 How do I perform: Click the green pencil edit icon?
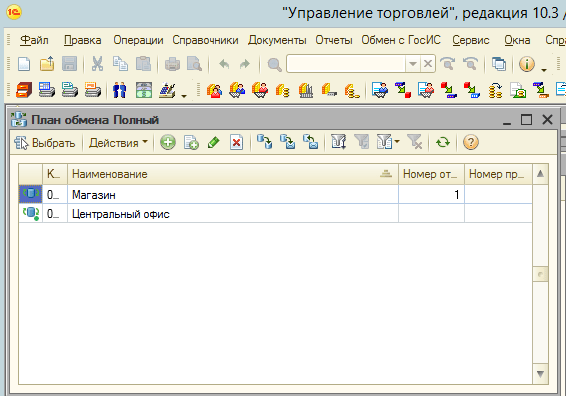[214, 142]
